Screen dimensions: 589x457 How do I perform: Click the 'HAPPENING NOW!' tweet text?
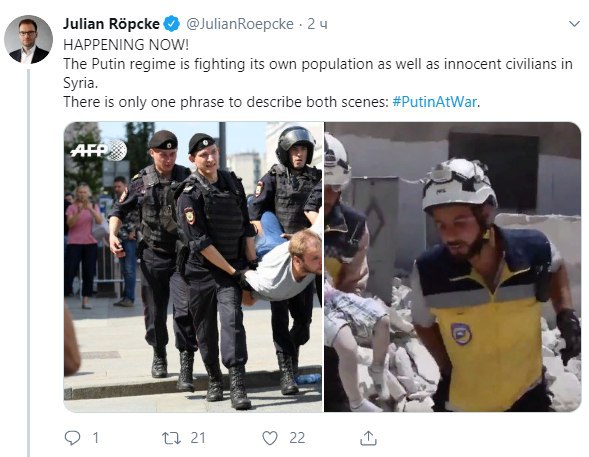tap(126, 45)
